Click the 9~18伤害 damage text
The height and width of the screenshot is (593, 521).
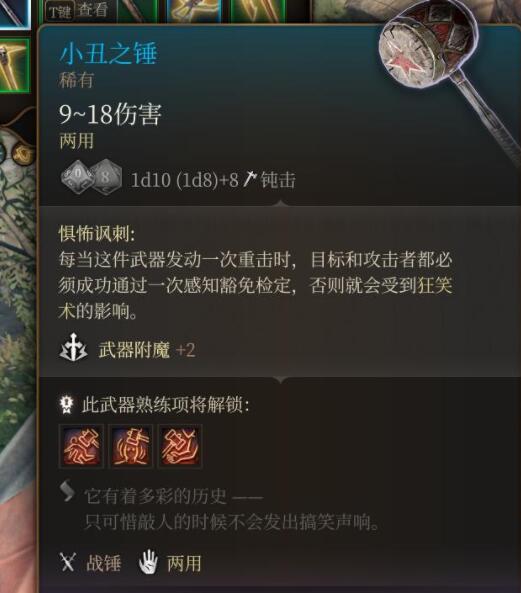point(110,114)
